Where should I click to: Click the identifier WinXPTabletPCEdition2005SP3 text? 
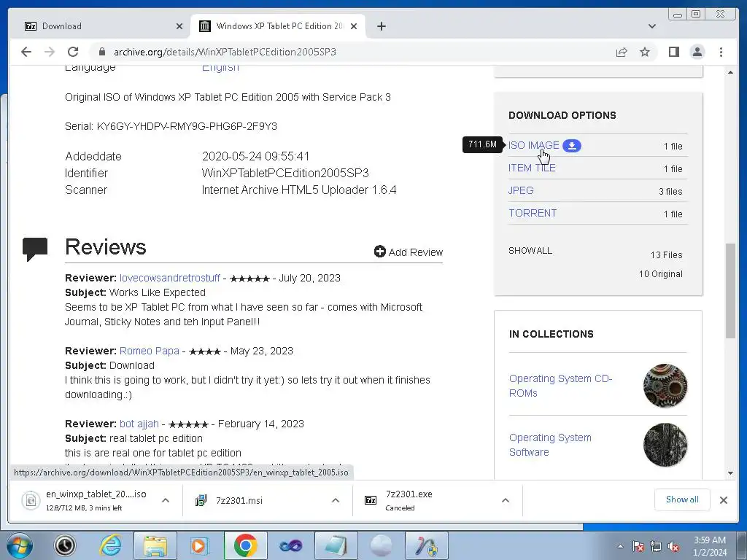(x=285, y=173)
